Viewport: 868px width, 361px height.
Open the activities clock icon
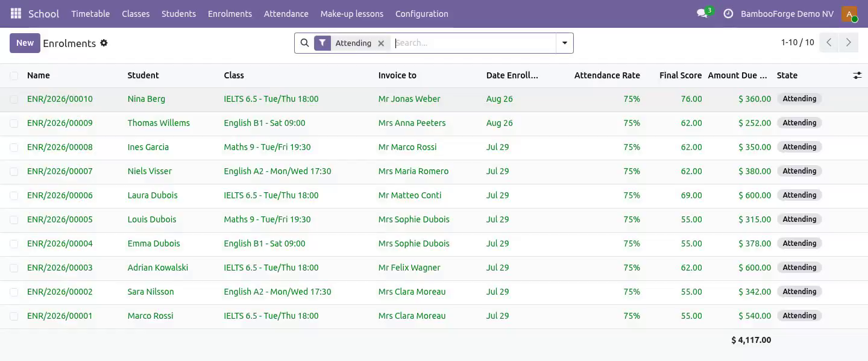pos(728,13)
